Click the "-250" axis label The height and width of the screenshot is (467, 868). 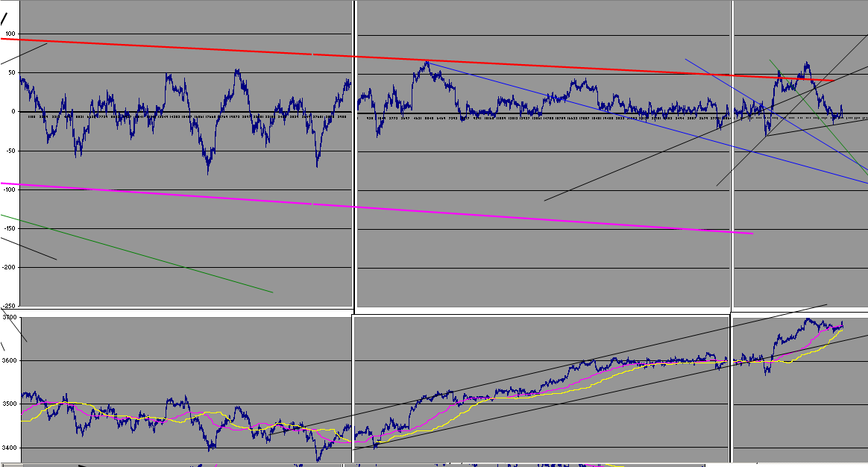coord(10,306)
